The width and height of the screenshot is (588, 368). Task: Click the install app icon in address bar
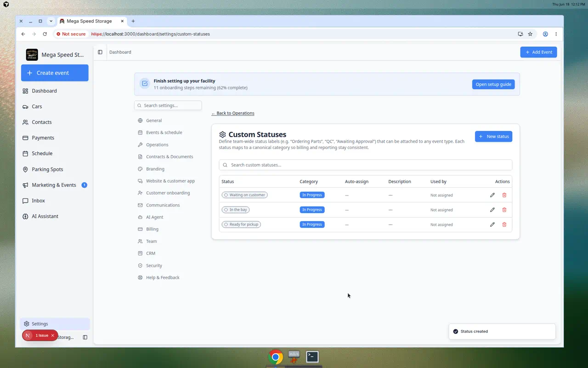click(520, 34)
